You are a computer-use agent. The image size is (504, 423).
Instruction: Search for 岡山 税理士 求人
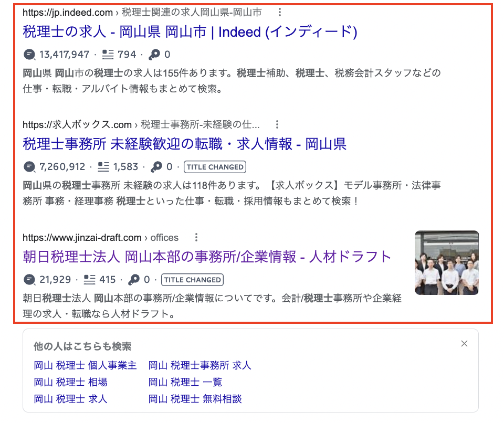click(70, 399)
